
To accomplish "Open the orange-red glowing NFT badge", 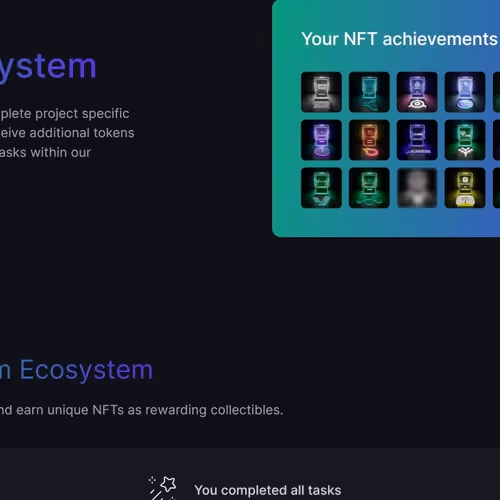I will pos(369,140).
